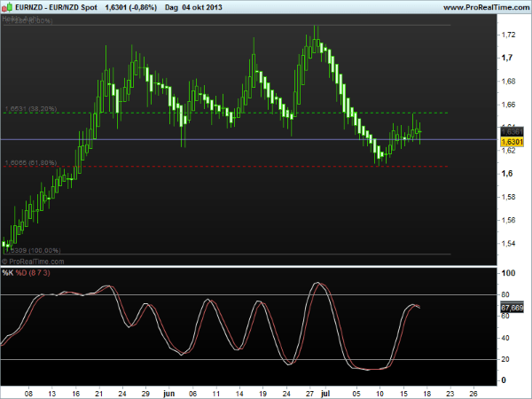Click the 1,58 price axis label
This screenshot has height=399, width=532.
click(508, 197)
